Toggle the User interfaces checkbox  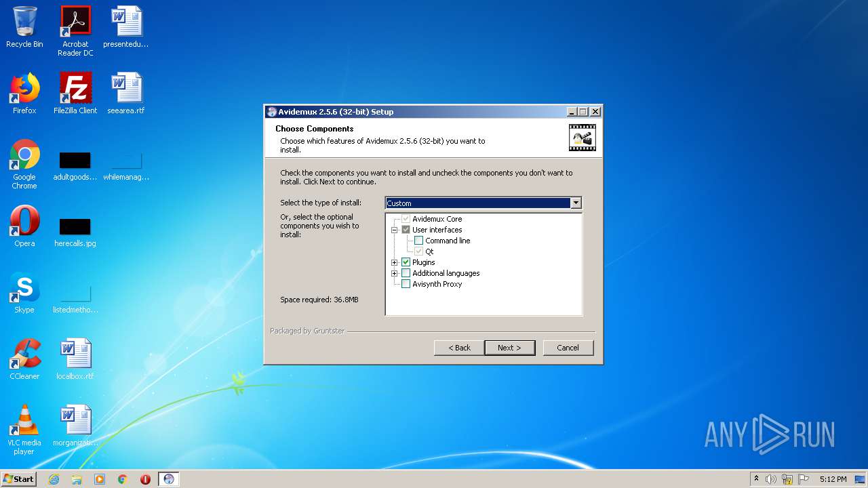pyautogui.click(x=406, y=230)
